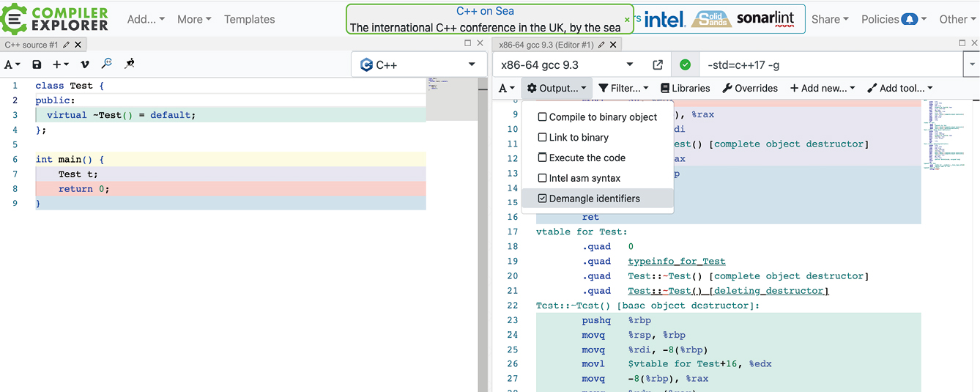Click the Libraries button
Viewport: 980px width, 392px height.
pos(685,88)
